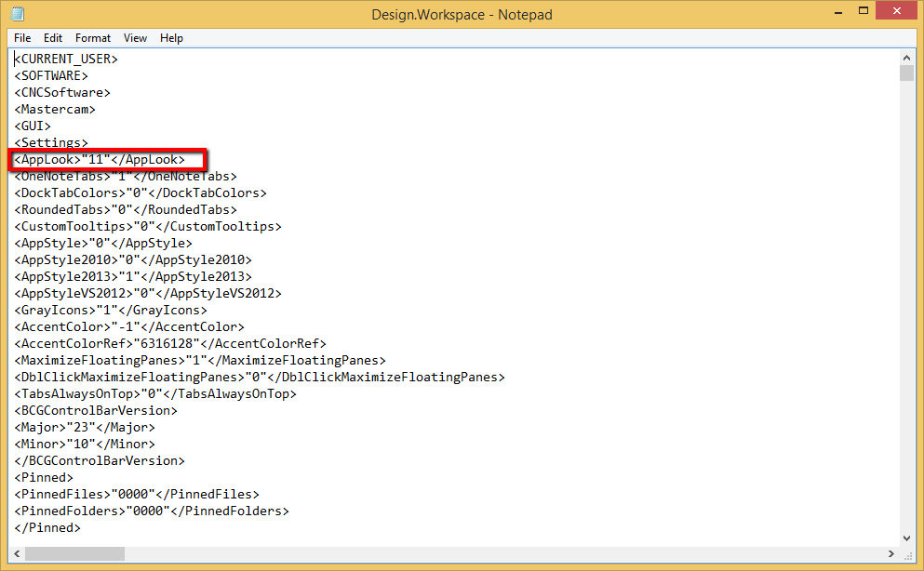This screenshot has height=571, width=924.
Task: Click the </BCGControlBarVersion> closing tag line
Action: point(100,461)
